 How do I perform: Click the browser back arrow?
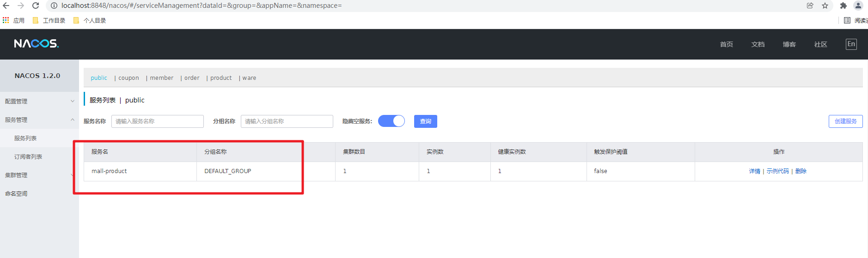tap(6, 6)
